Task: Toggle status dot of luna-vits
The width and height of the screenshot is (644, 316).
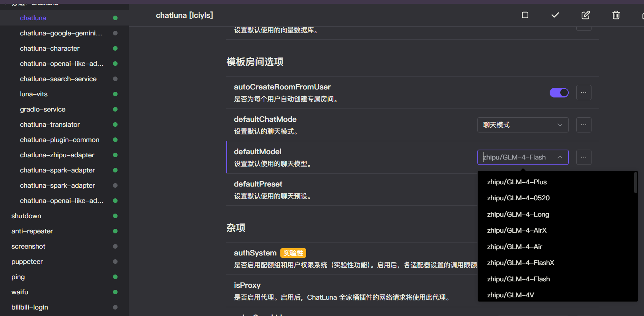Action: 115,94
